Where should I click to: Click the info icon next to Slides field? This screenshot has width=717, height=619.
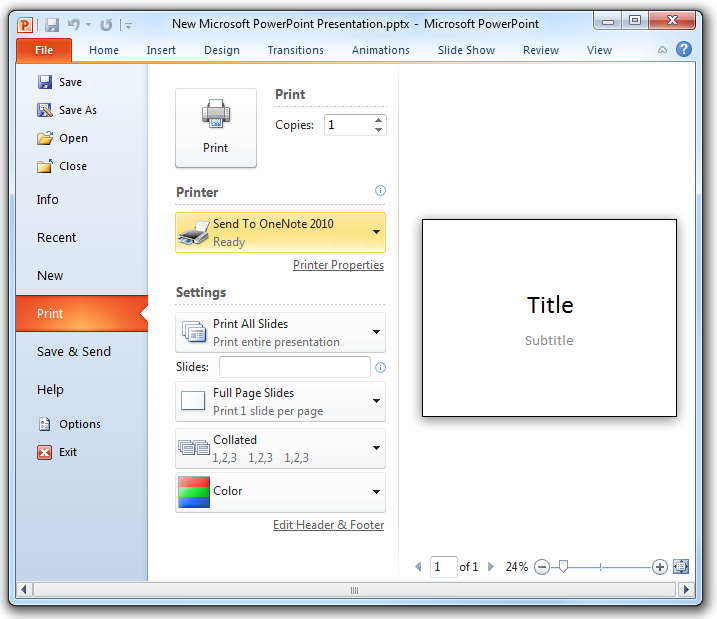380,368
